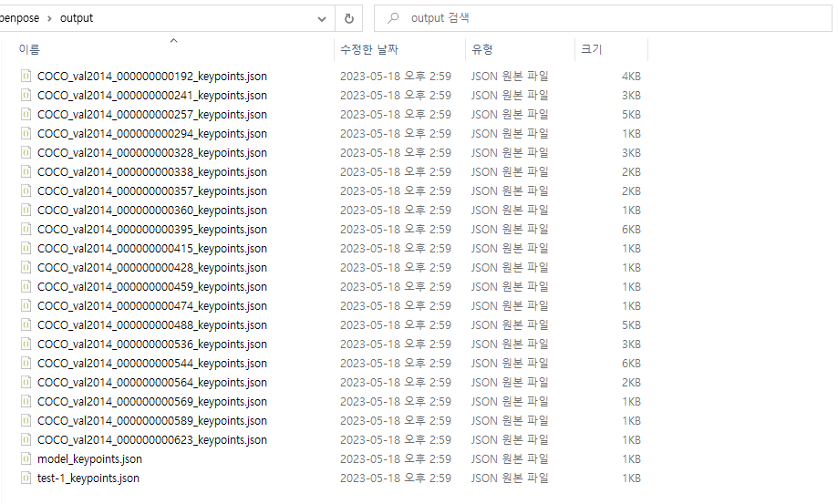Click file icon of COCO_val2014_000000000428_keypoints.json
Screen dimensions: 838x504
coord(26,267)
